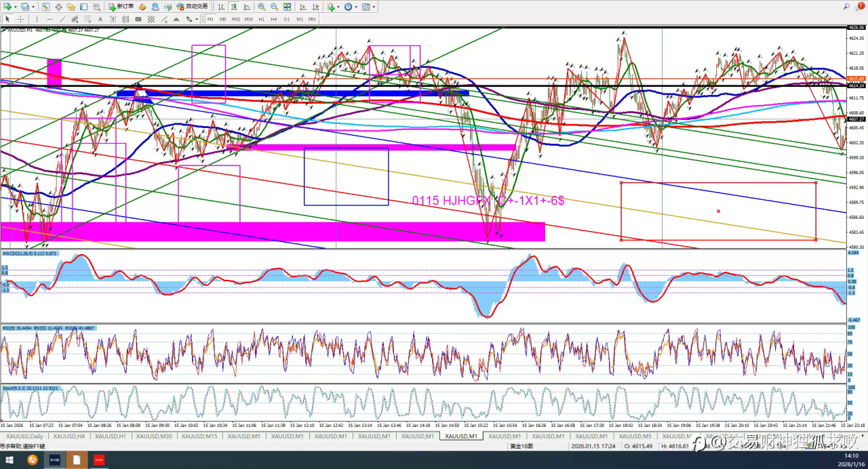Screen dimensions: 868x469
Task: Open the XAUUSD,H4 chart tab
Action: tap(68, 436)
